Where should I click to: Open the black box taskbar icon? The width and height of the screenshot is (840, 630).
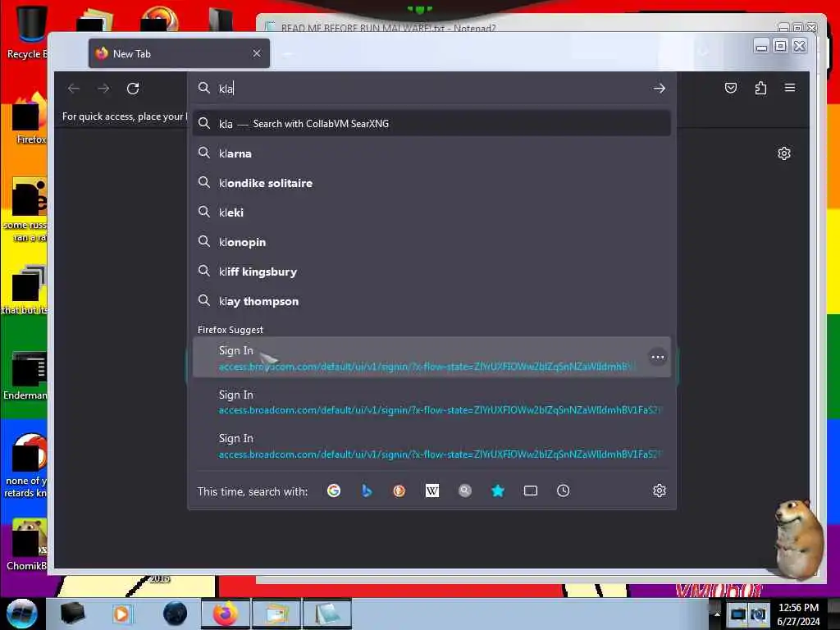coord(72,614)
